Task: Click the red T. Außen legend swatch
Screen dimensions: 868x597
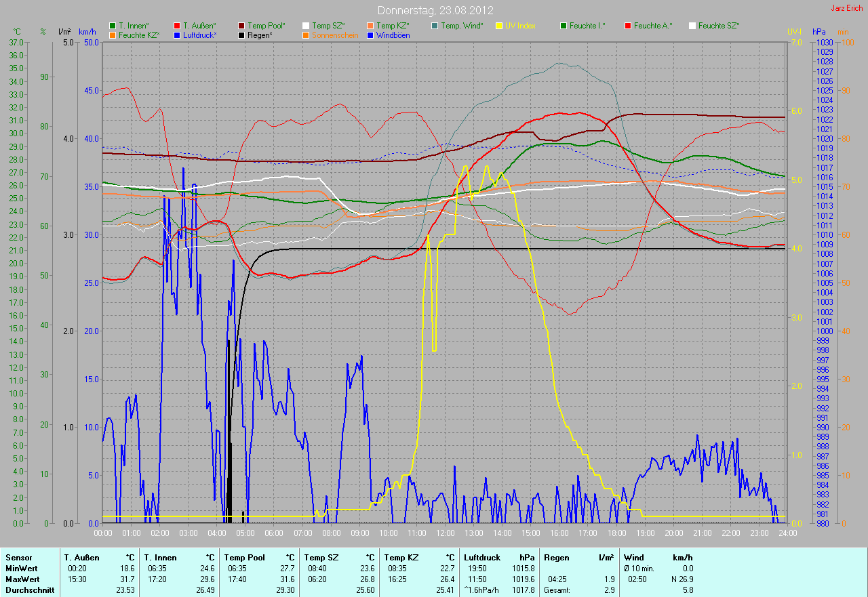Action: pos(177,26)
